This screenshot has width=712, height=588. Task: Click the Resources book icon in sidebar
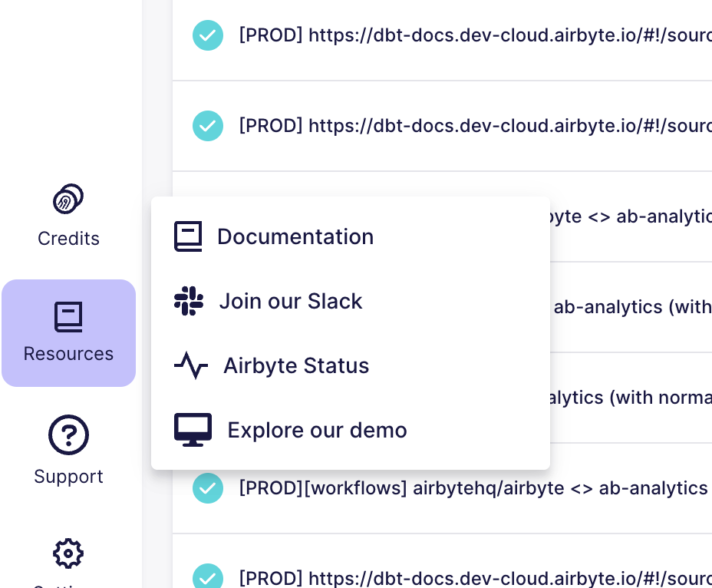68,317
